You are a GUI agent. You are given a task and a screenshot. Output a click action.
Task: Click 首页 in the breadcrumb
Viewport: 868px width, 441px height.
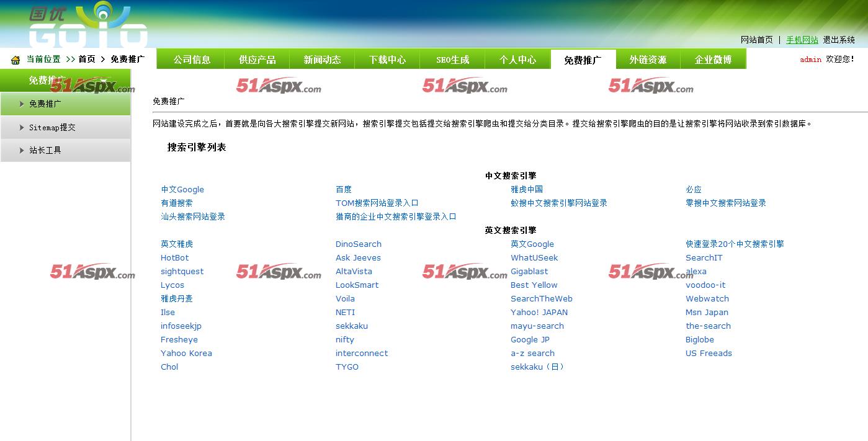coord(87,60)
